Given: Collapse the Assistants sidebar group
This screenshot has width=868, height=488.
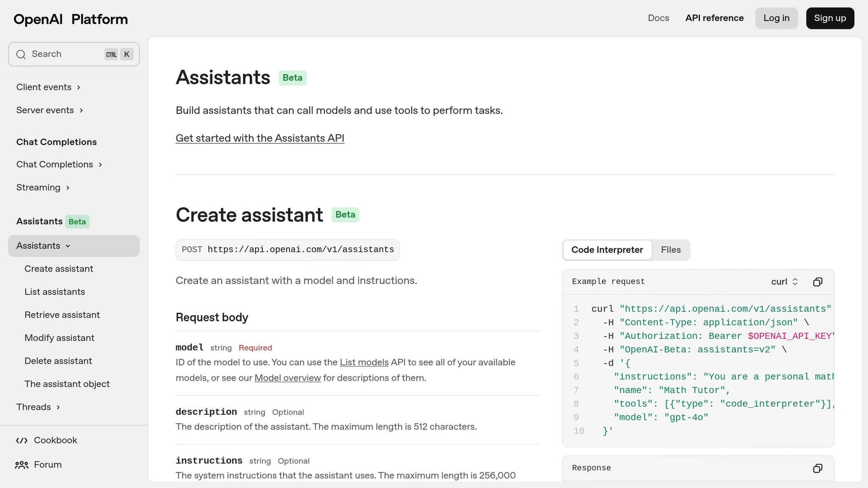Looking at the screenshot, I should [74, 246].
